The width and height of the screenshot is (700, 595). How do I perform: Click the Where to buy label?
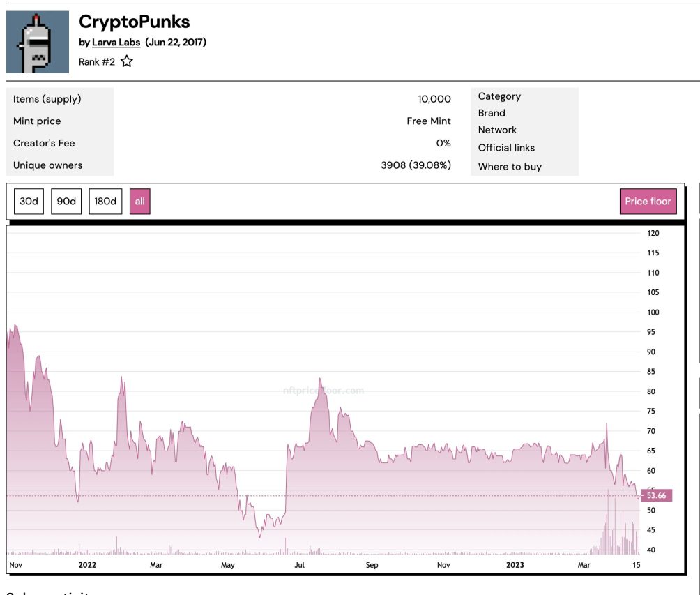tap(510, 167)
